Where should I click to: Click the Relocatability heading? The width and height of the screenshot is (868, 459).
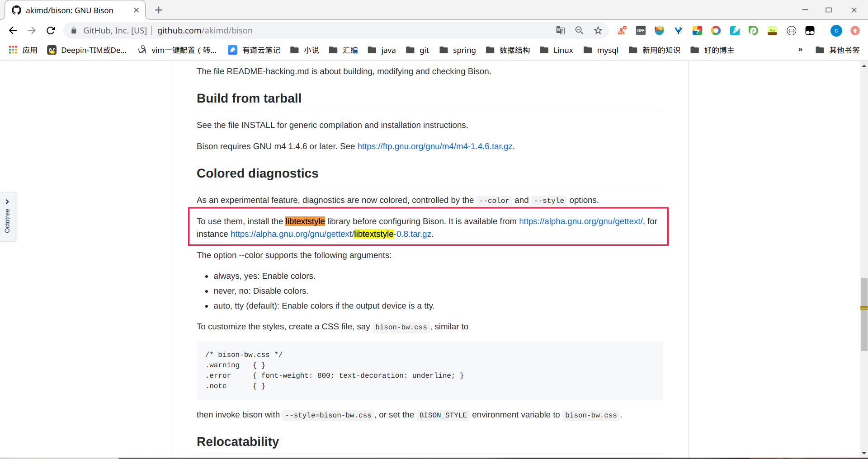point(238,442)
